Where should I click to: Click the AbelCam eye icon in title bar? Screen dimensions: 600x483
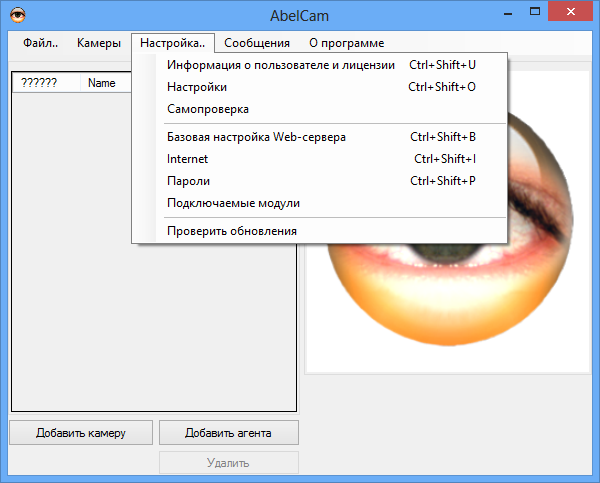click(x=18, y=15)
